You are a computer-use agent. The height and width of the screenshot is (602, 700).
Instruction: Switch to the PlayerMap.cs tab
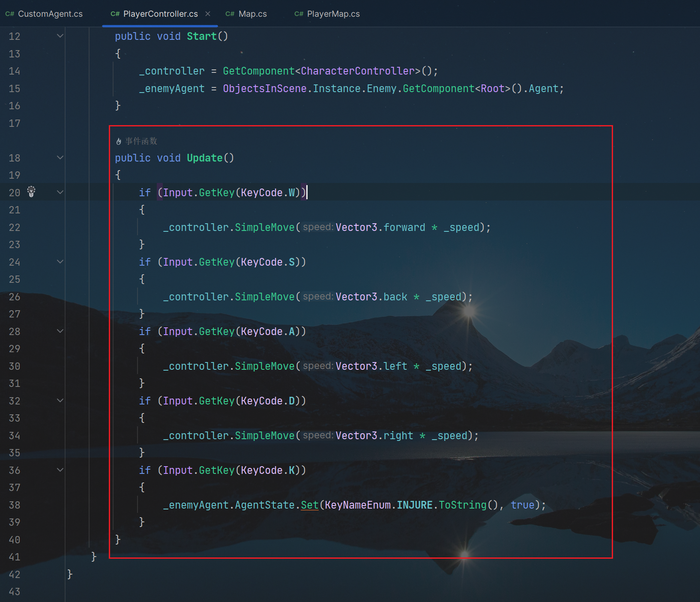coord(333,14)
